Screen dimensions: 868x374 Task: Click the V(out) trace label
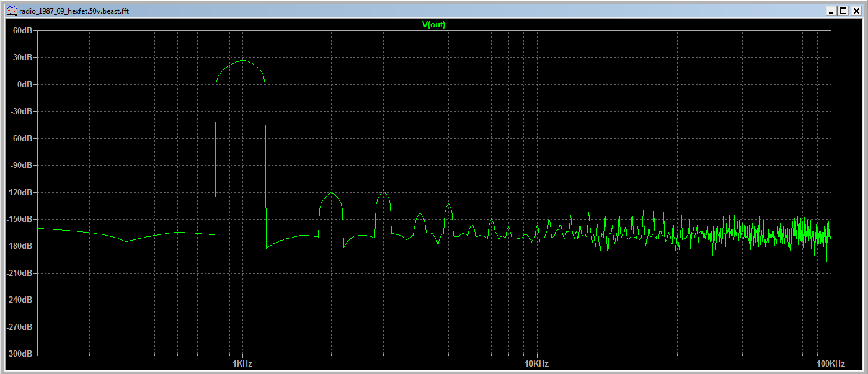pyautogui.click(x=433, y=25)
